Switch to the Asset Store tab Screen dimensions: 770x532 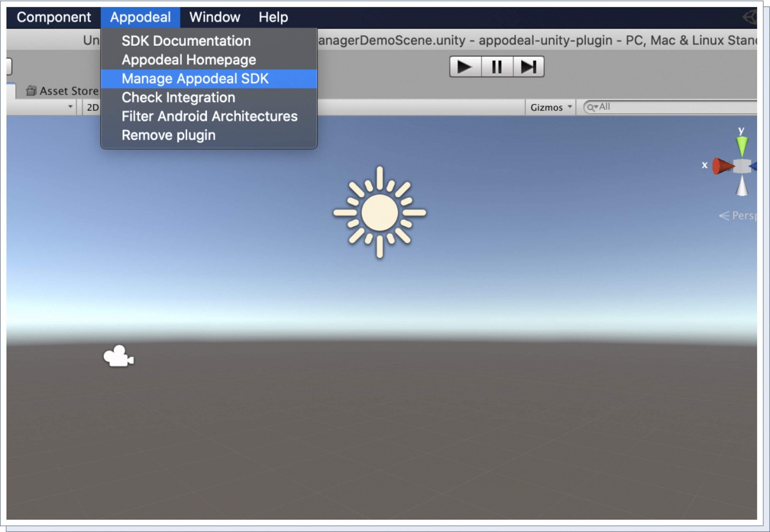tap(62, 91)
